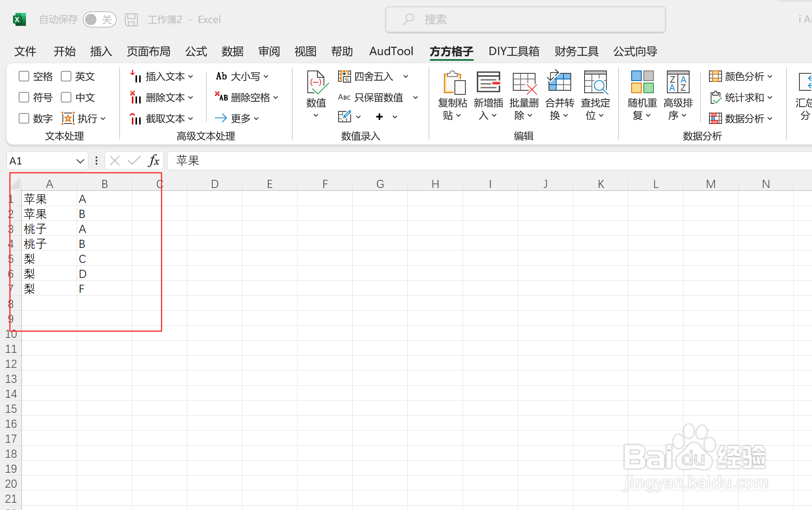Image resolution: width=812 pixels, height=510 pixels.
Task: Open the 执行 dropdown
Action: 84,118
